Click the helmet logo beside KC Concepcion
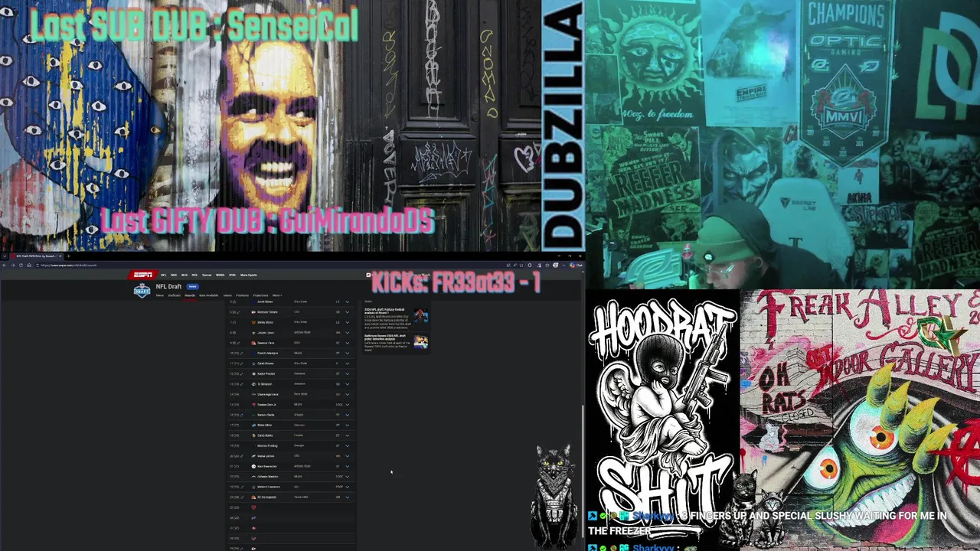 point(253,497)
